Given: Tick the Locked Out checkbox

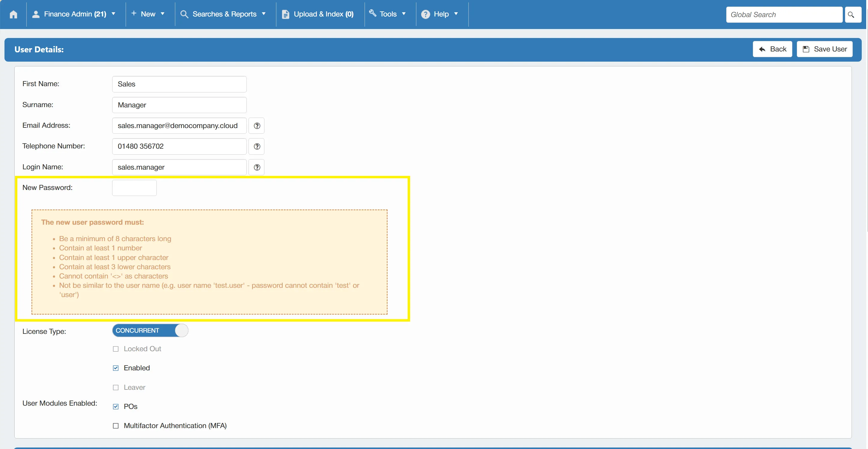Looking at the screenshot, I should click(x=115, y=349).
